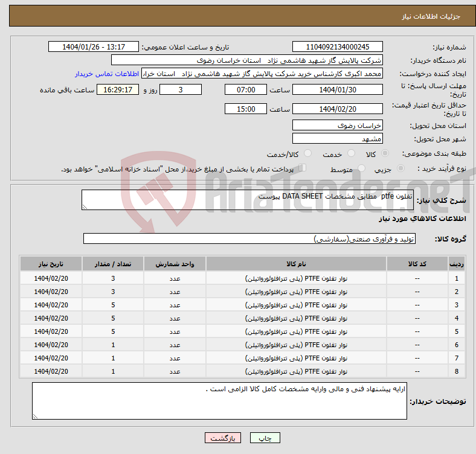This screenshot has height=454, width=476.
Task: Open buyer contact info link اطلاعات تماس خریدار
Action: (107, 74)
